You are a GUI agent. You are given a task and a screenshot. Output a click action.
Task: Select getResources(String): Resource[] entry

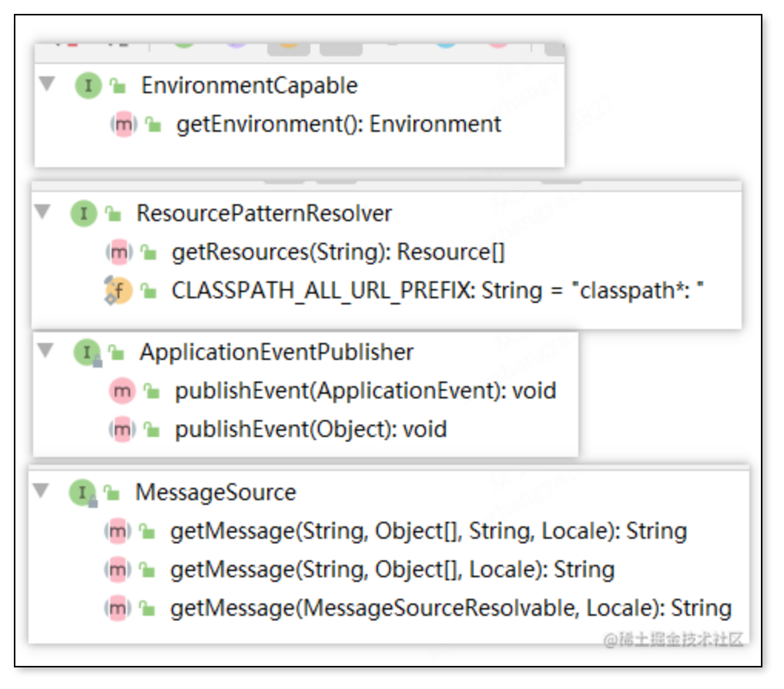pyautogui.click(x=338, y=252)
